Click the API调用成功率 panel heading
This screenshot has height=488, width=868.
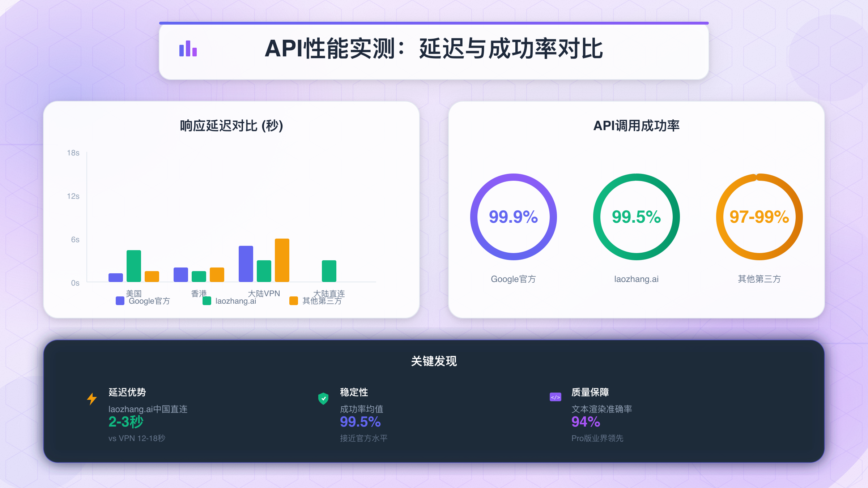tap(636, 126)
